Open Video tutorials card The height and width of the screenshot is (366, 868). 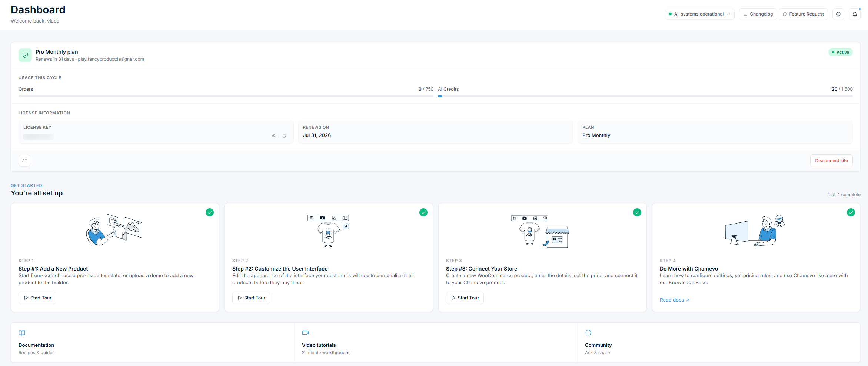pos(436,343)
